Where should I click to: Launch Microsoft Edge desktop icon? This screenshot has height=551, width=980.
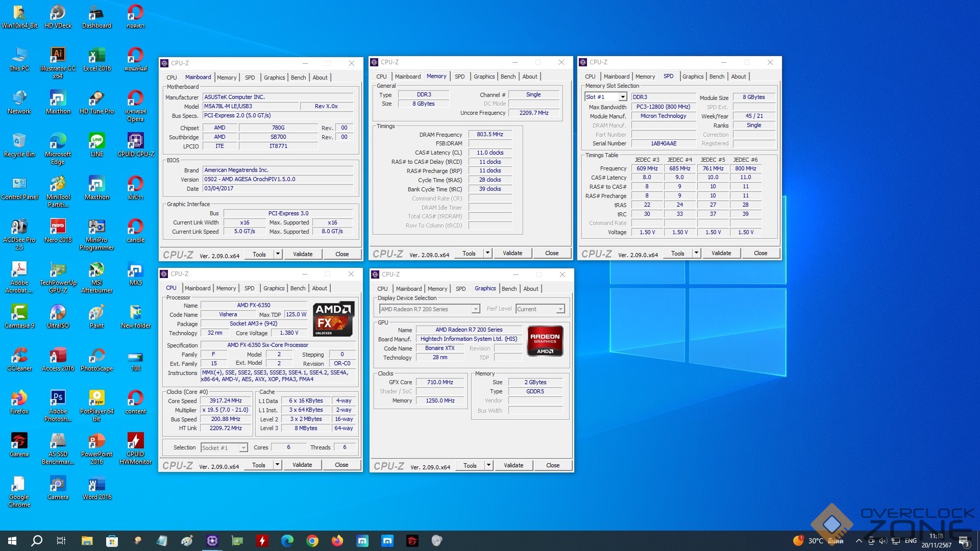pyautogui.click(x=58, y=149)
